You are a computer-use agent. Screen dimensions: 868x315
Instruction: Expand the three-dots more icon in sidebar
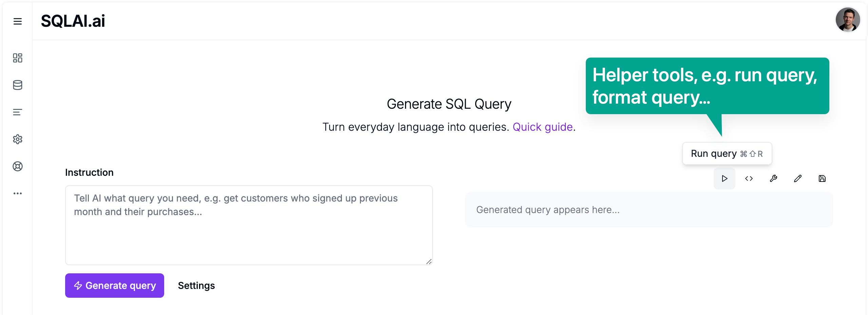coord(18,193)
